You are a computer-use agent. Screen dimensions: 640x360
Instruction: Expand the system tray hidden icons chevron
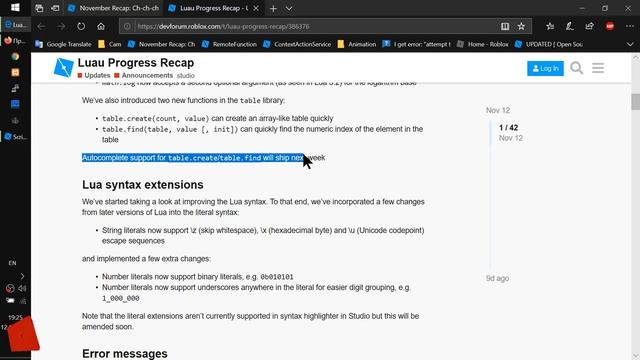(22, 276)
